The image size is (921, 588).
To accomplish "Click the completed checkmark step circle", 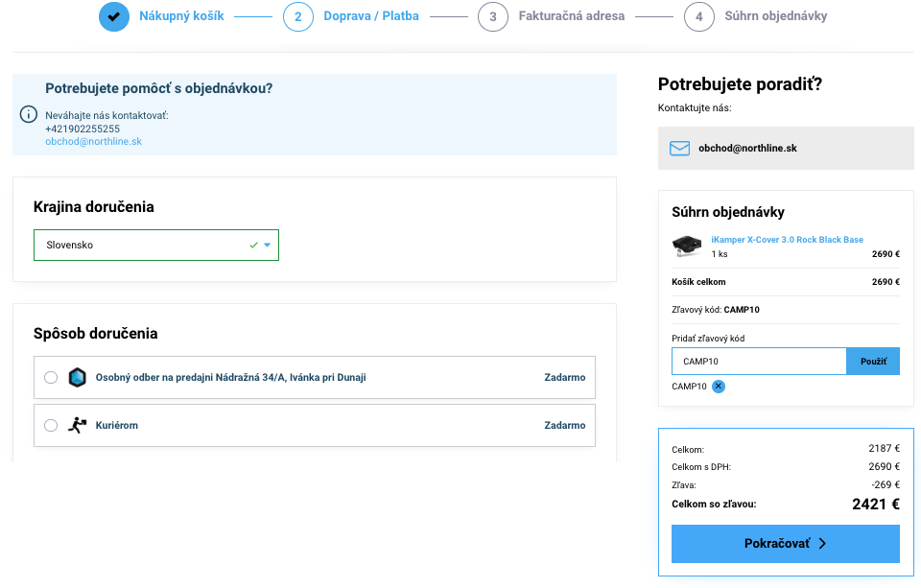I will 114,16.
